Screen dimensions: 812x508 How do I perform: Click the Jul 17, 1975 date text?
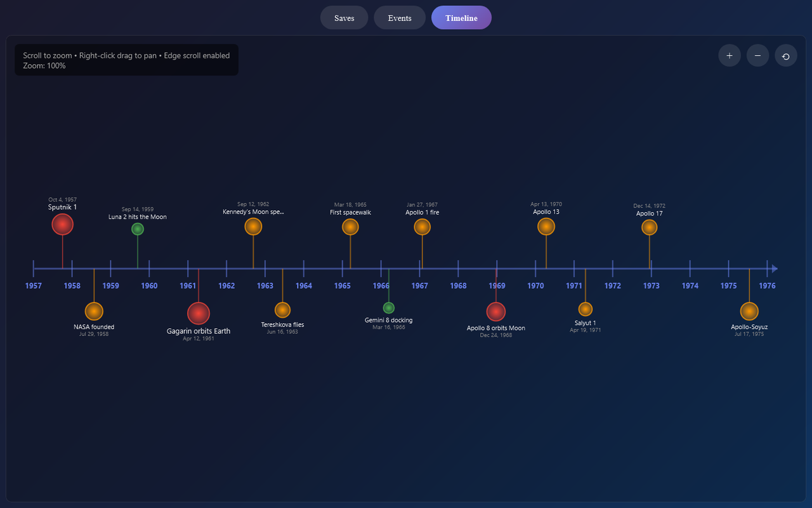point(749,334)
